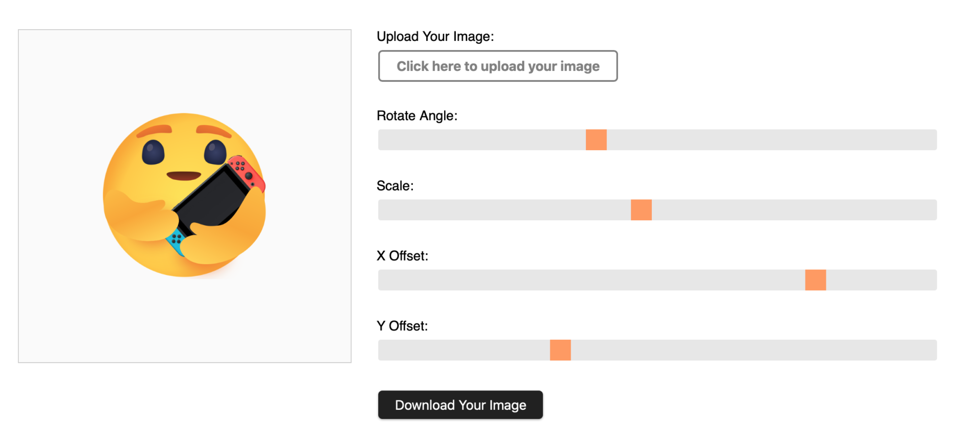This screenshot has width=980, height=444.
Task: Click the blue Joy-Con in the preview image
Action: click(176, 241)
